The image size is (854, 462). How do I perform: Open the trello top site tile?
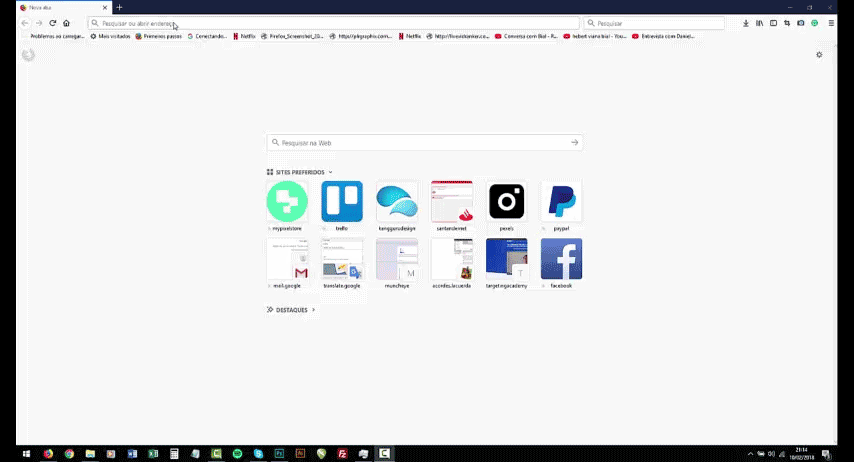342,202
